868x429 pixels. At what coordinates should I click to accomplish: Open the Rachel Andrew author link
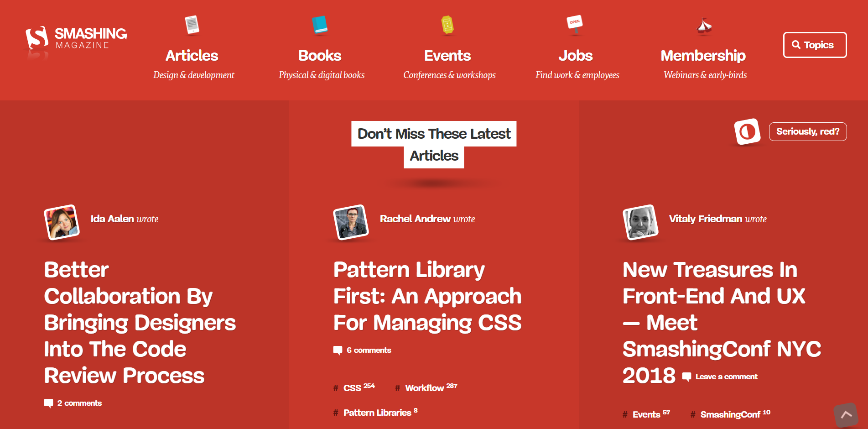415,219
